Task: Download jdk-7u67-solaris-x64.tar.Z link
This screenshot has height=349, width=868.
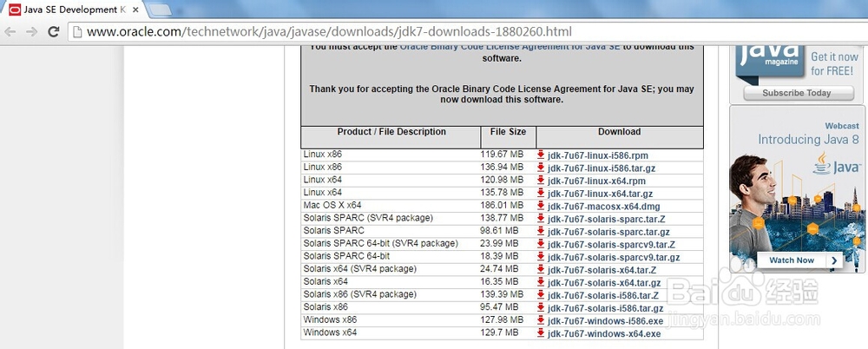Action: tap(602, 270)
